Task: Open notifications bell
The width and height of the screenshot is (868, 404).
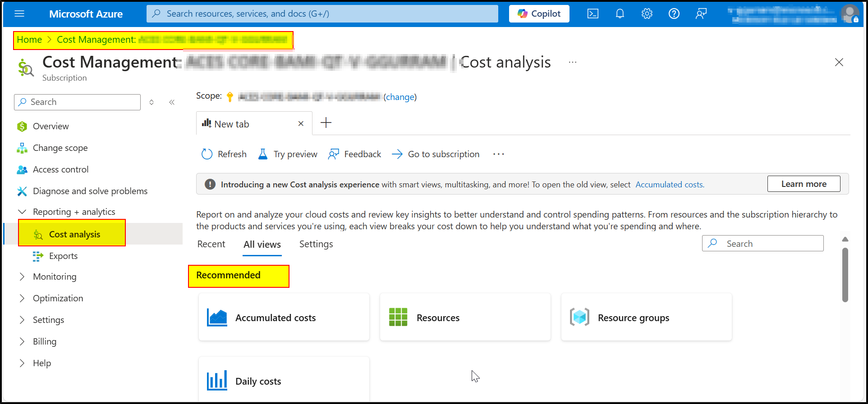Action: click(620, 14)
